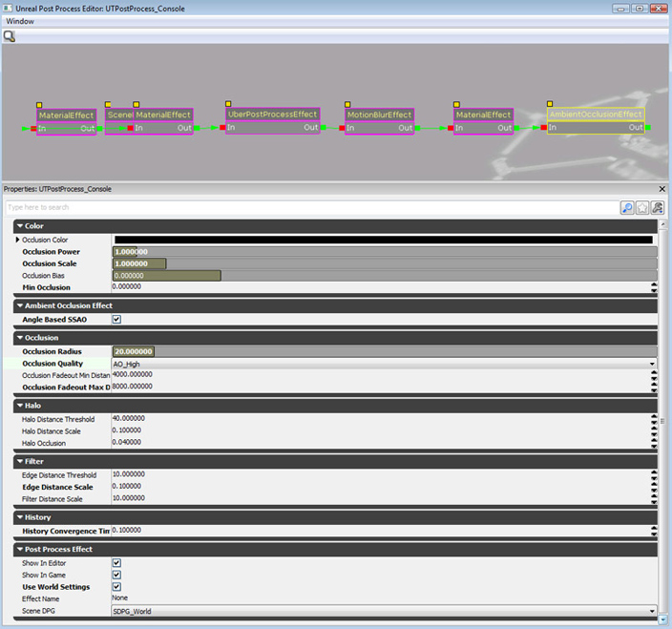
Task: Collapse the Filter section
Action: pos(20,461)
